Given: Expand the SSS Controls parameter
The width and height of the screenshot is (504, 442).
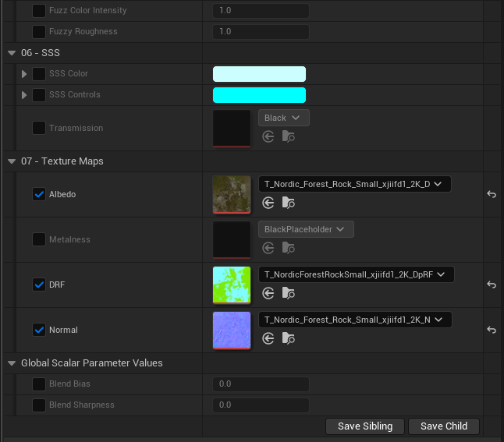Looking at the screenshot, I should point(24,95).
